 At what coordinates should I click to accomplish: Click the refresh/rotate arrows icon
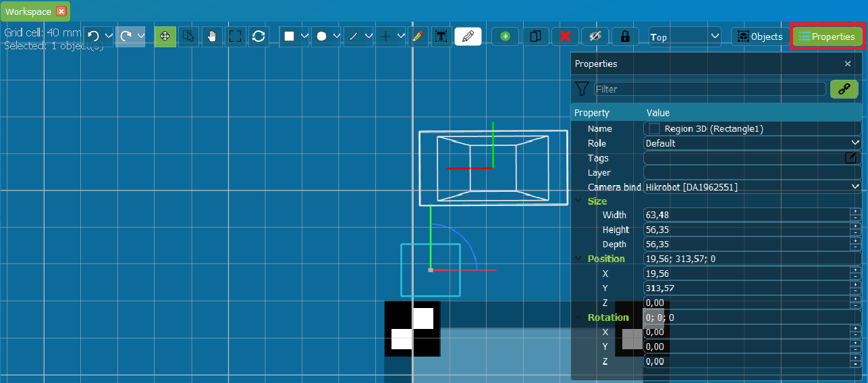point(259,36)
